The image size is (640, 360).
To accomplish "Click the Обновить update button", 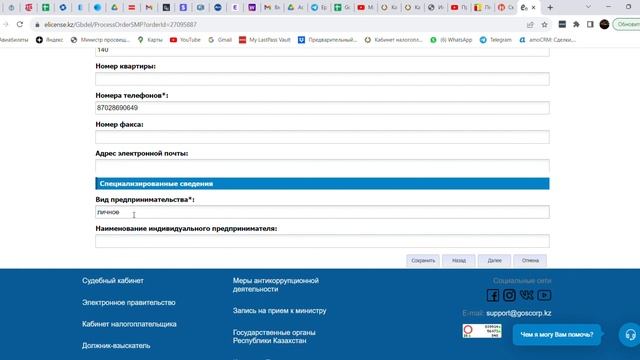I will click(x=627, y=24).
